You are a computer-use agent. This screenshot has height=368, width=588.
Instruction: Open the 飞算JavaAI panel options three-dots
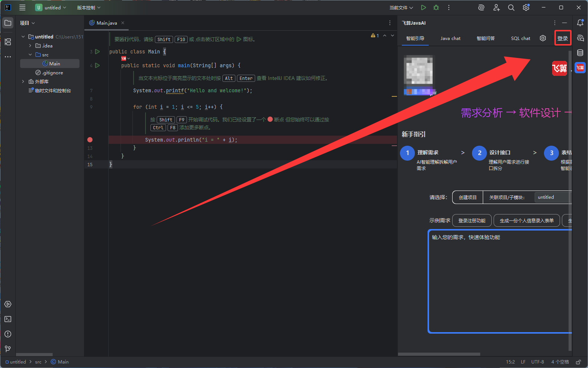point(555,23)
